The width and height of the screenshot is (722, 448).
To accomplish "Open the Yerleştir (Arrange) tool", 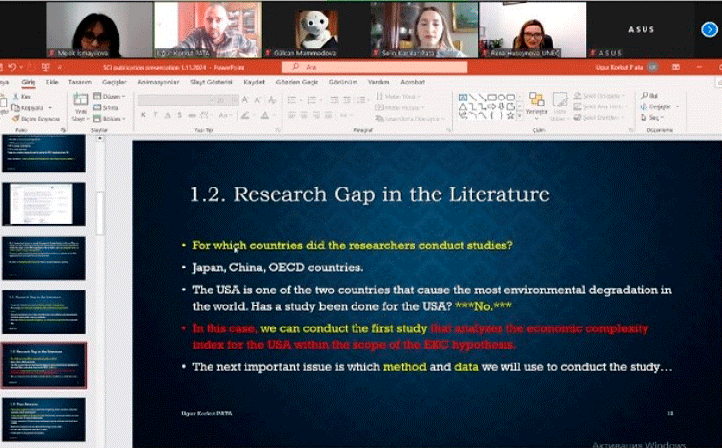I will (x=536, y=104).
